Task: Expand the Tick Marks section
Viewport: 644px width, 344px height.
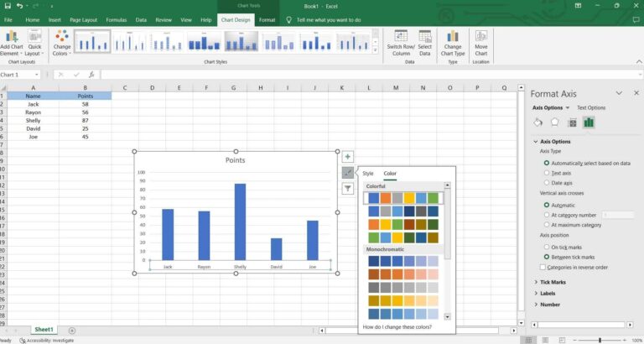Action: click(x=536, y=282)
